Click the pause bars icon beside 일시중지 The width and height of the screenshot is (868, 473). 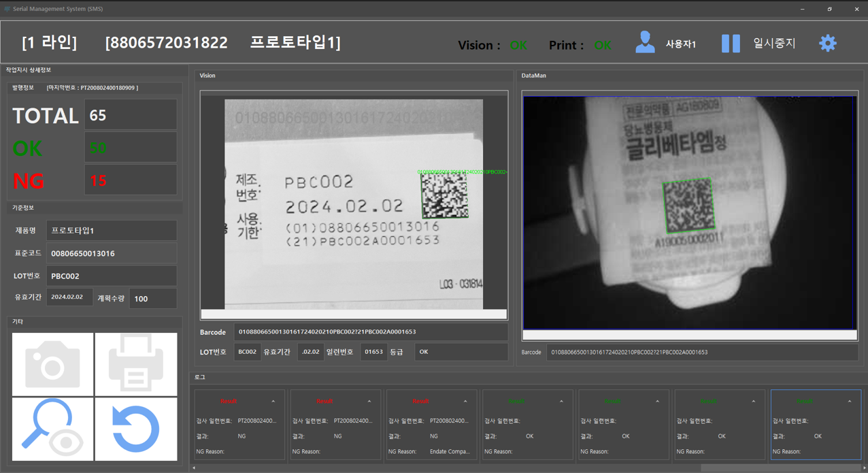click(731, 43)
